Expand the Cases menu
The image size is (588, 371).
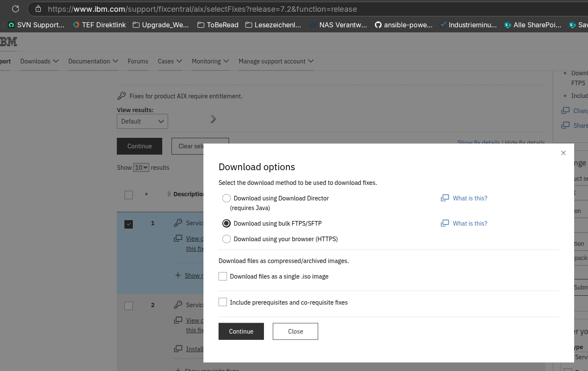(170, 61)
